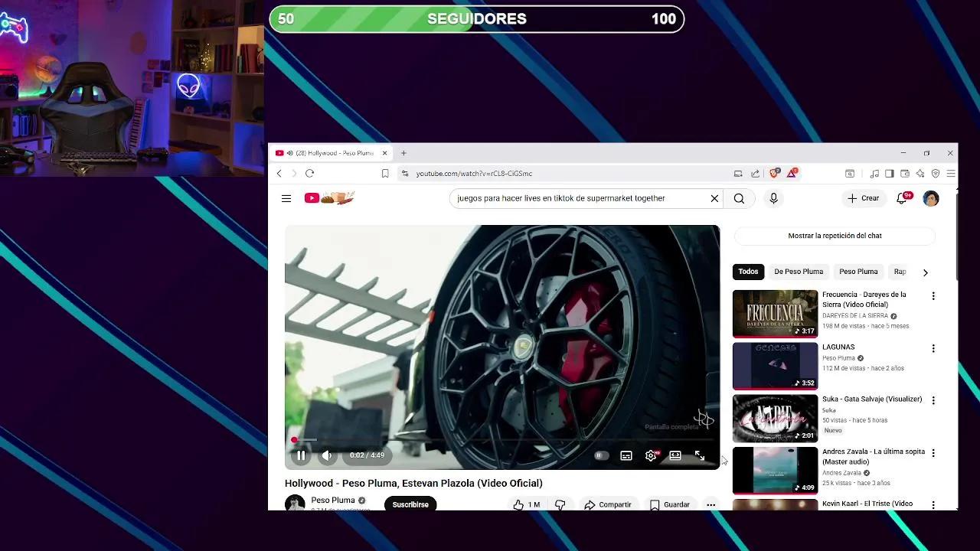Screen dimensions: 980x551
Task: Select the Hollywood - Peso Pluma tab
Action: point(333,153)
